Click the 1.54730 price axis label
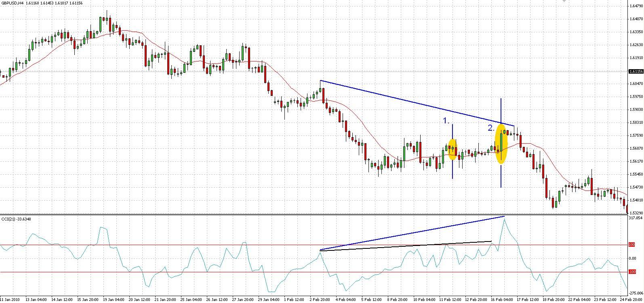Viewport: 644px width, 303px height. pyautogui.click(x=636, y=187)
